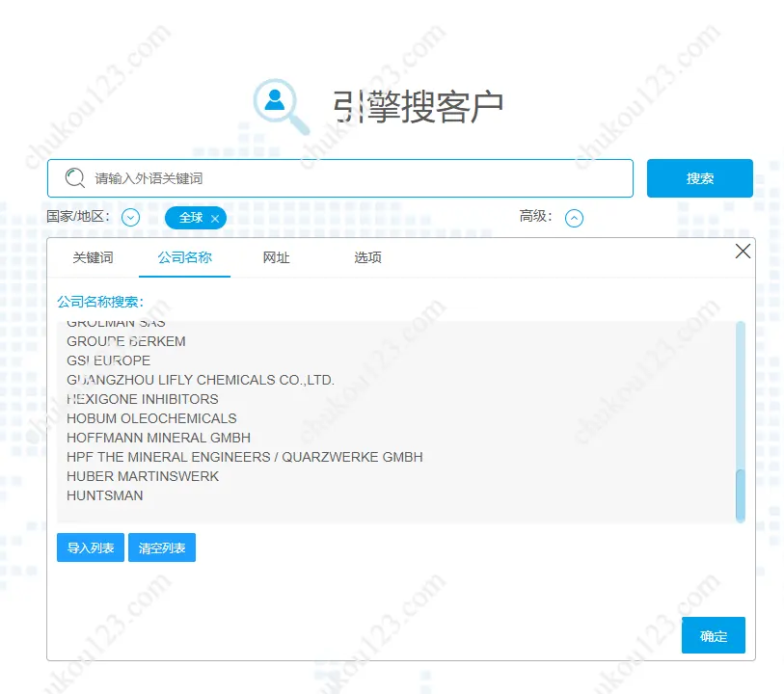Viewport: 784px width, 694px height.
Task: Go to the 选项 tab
Action: coord(367,258)
